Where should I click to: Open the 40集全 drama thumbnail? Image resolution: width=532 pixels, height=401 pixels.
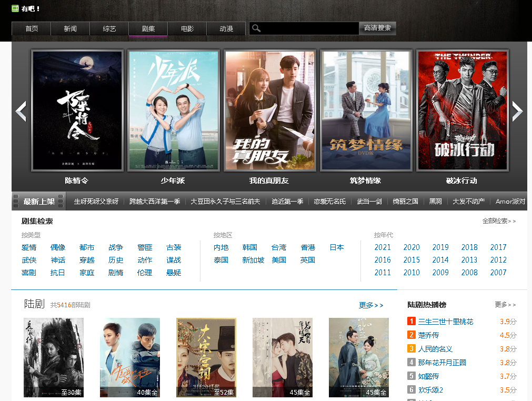[x=130, y=357]
